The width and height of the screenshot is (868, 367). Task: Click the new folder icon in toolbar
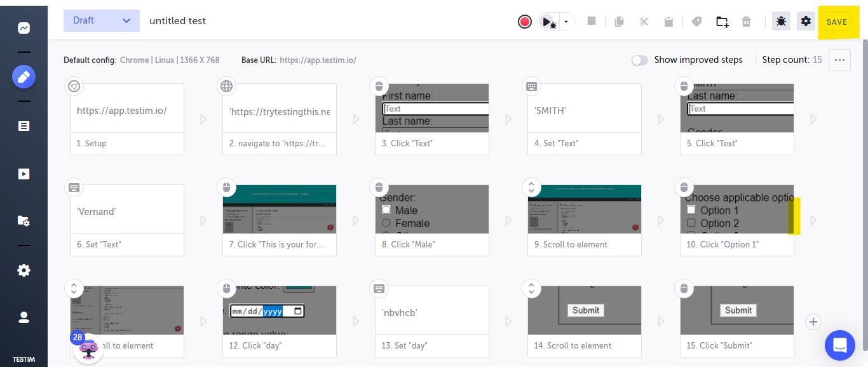point(722,22)
